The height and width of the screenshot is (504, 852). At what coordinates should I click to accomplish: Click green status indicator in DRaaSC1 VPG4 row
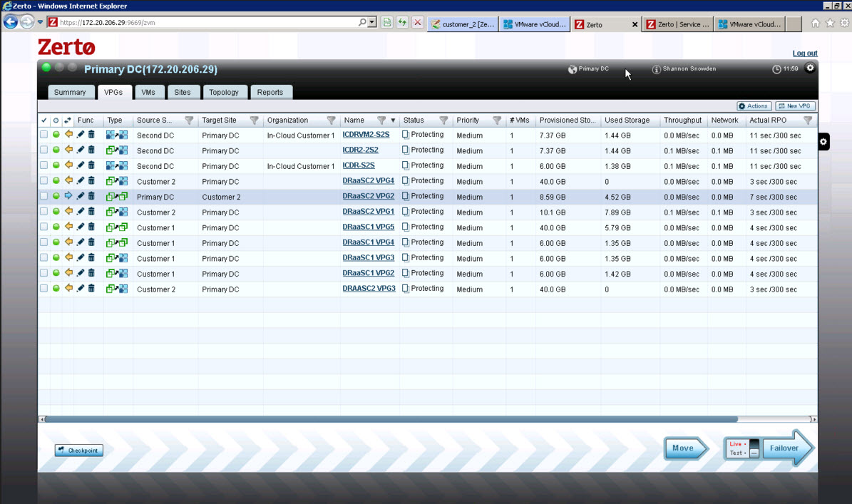(x=56, y=242)
